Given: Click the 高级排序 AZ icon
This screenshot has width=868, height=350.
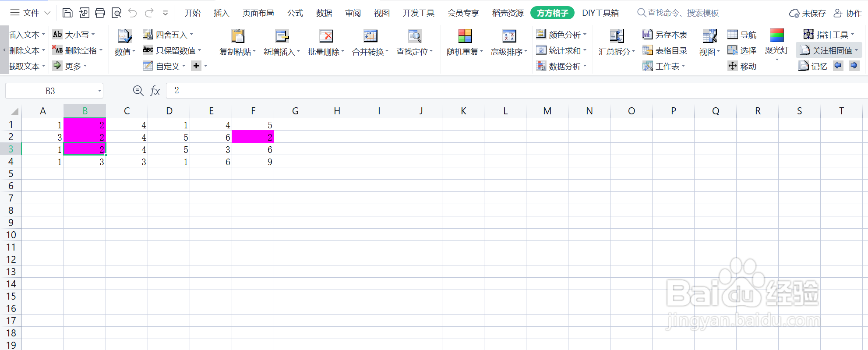Looking at the screenshot, I should point(509,35).
